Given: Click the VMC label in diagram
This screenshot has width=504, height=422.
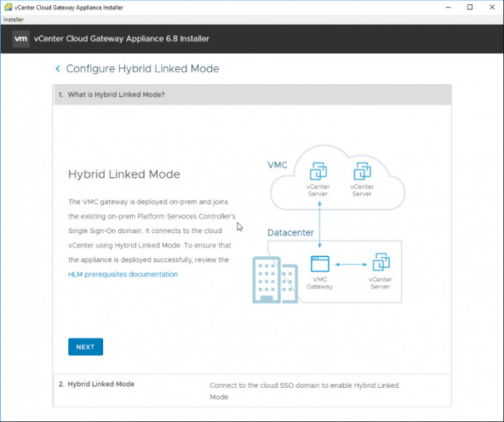Looking at the screenshot, I should [277, 165].
